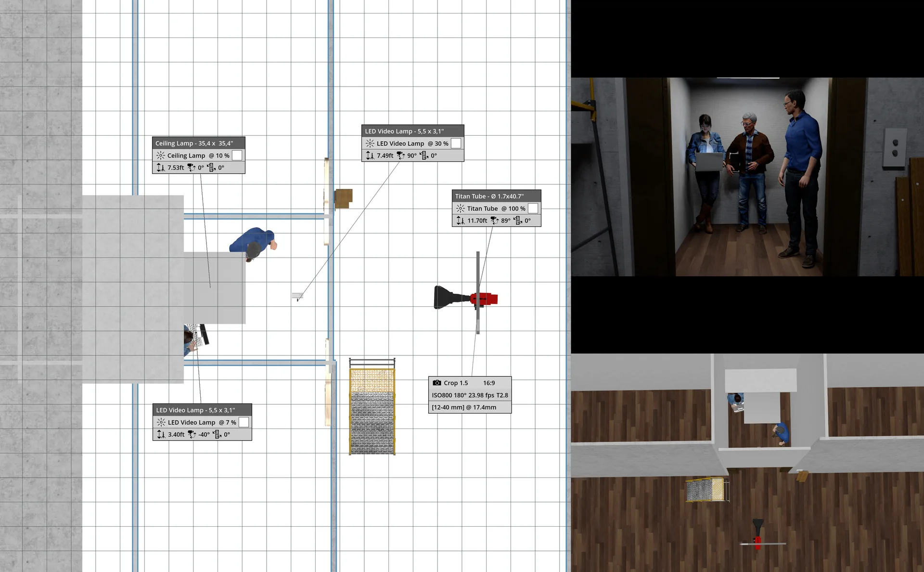
Task: Click the Ceiling Lamp - 35,4 x 35,4" title
Action: click(x=194, y=143)
